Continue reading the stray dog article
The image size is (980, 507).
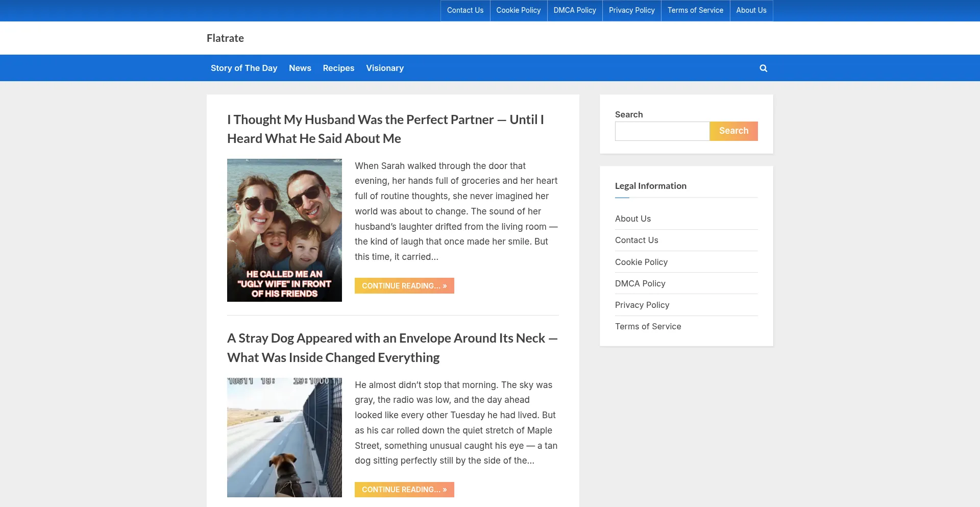click(x=404, y=490)
